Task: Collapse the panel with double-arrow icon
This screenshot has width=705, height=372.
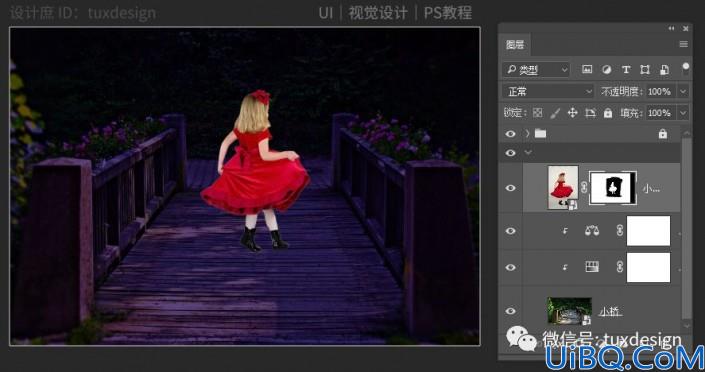Action: 671,28
